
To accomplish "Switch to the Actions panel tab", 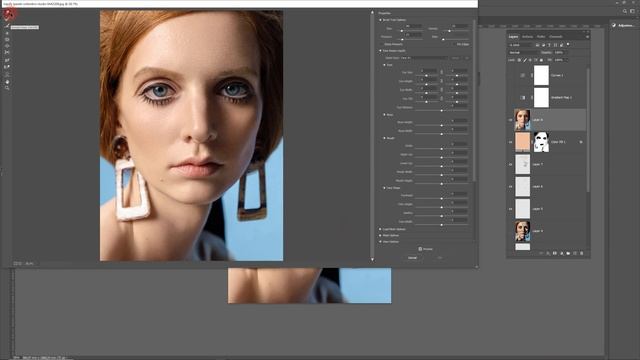I will click(527, 37).
